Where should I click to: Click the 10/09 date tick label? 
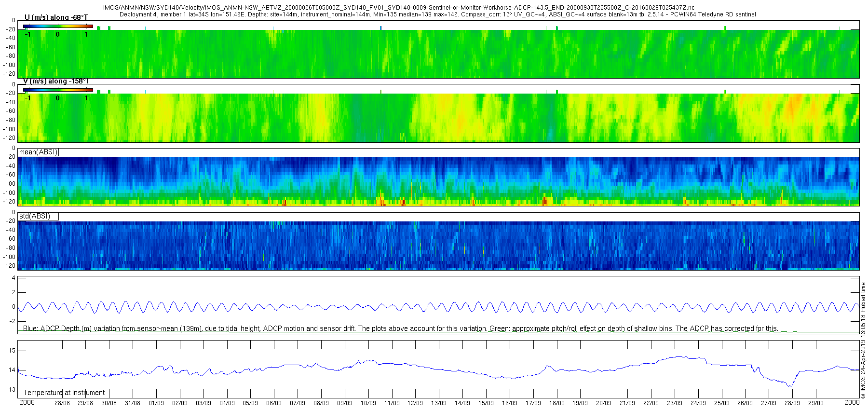(x=368, y=403)
